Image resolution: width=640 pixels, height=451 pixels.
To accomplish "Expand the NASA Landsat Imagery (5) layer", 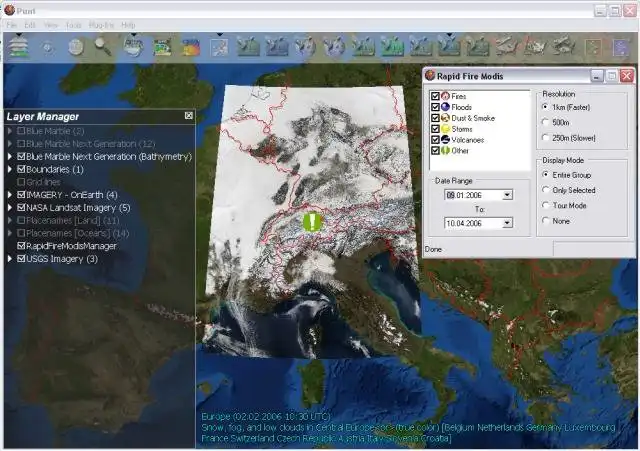I will click(10, 207).
